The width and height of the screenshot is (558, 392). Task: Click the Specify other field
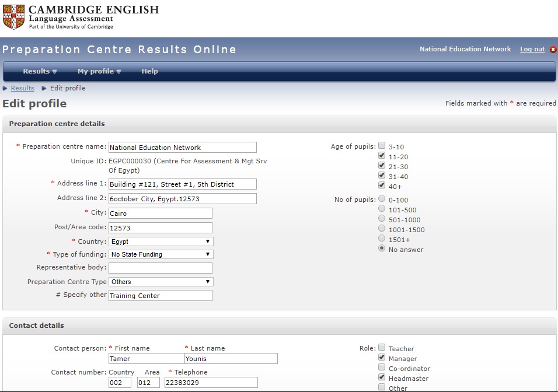[x=161, y=296]
